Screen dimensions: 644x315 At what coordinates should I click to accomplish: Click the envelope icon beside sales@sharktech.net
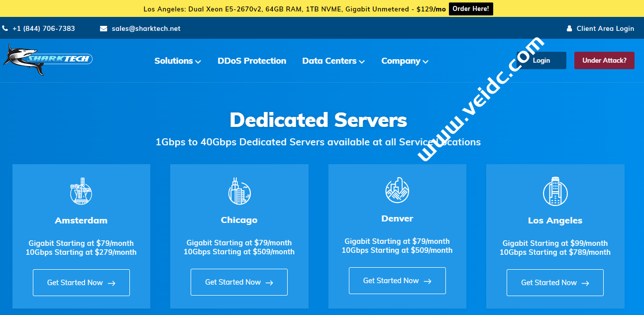pyautogui.click(x=104, y=29)
